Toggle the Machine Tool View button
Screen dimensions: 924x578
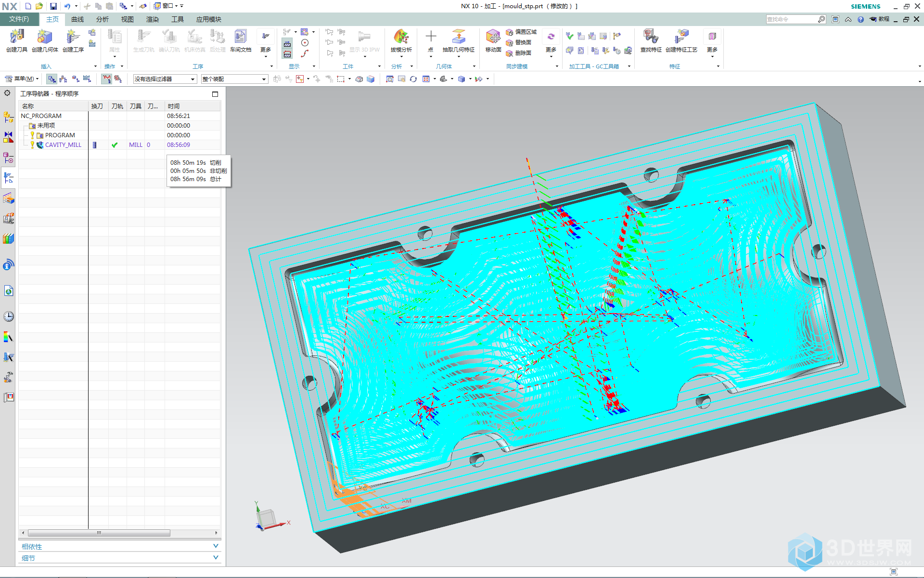(x=63, y=79)
